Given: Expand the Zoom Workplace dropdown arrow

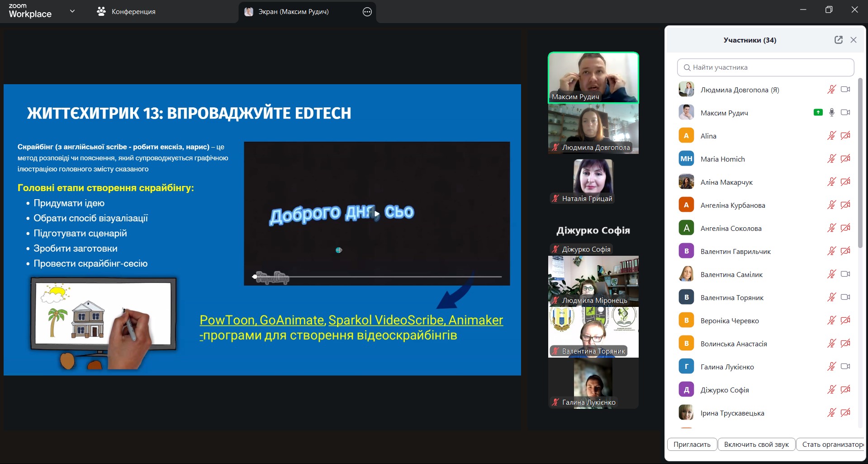Looking at the screenshot, I should (x=72, y=11).
